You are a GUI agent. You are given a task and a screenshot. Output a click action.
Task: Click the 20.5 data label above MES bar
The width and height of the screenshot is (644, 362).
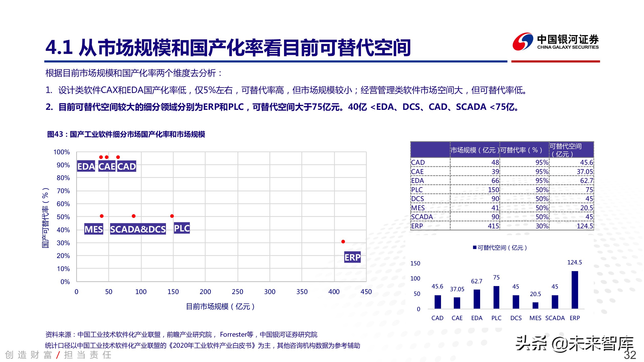(x=535, y=294)
